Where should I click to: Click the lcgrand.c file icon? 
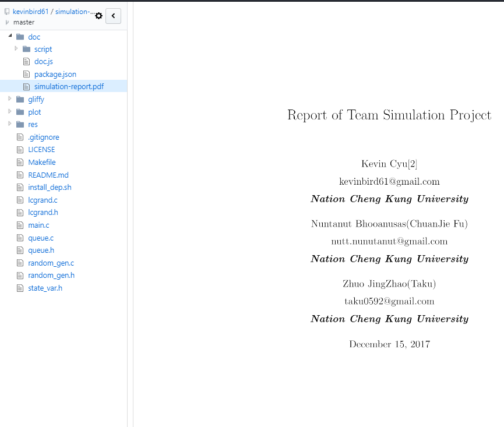pyautogui.click(x=20, y=200)
